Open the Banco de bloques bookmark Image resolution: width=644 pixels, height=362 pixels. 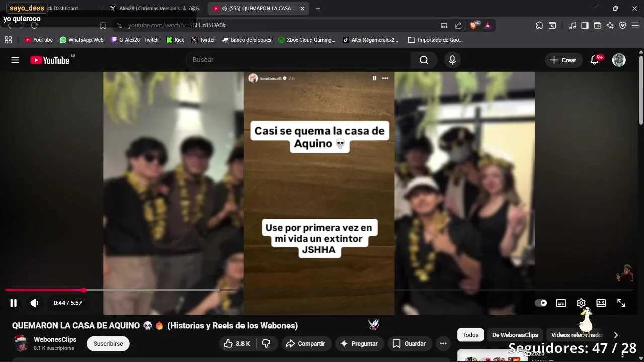pyautogui.click(x=247, y=40)
